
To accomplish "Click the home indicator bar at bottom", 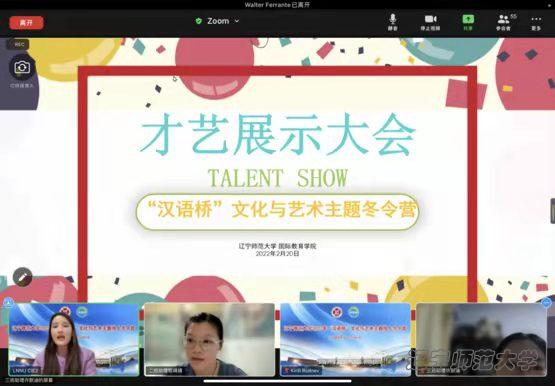I will (x=278, y=381).
